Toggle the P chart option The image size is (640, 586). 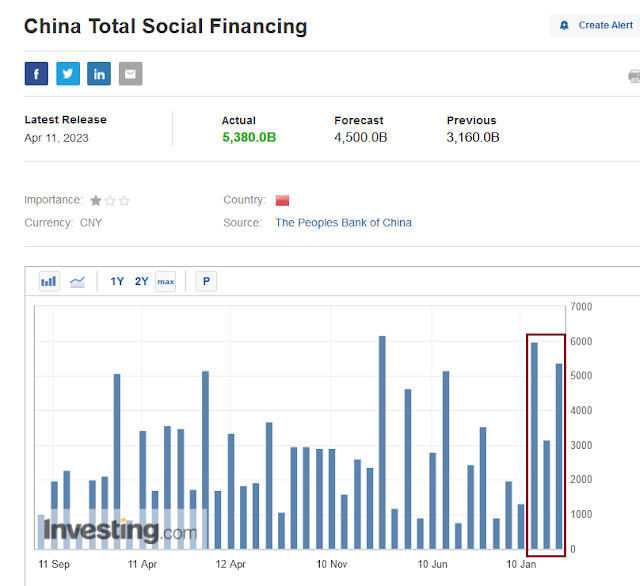[x=206, y=282]
